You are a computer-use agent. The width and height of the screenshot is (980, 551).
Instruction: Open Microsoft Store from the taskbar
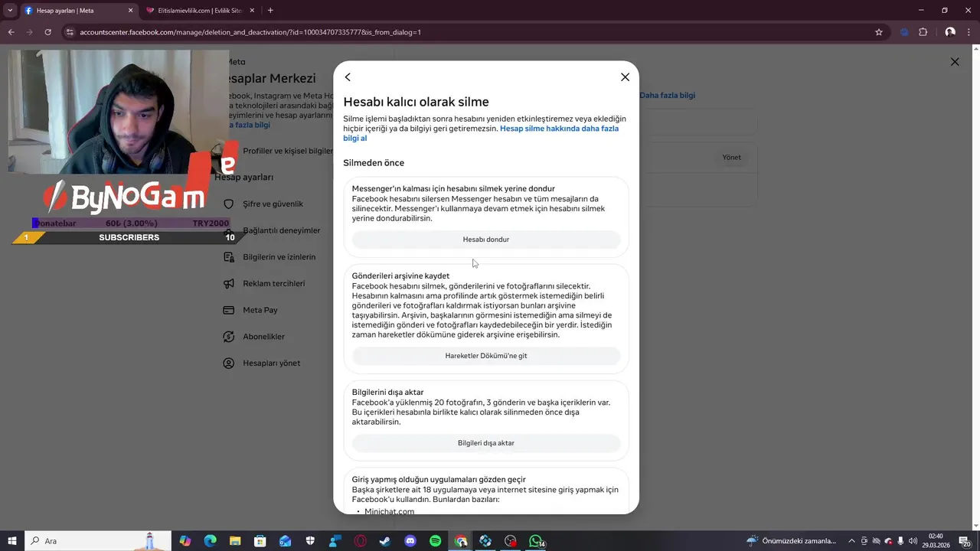coord(260,541)
